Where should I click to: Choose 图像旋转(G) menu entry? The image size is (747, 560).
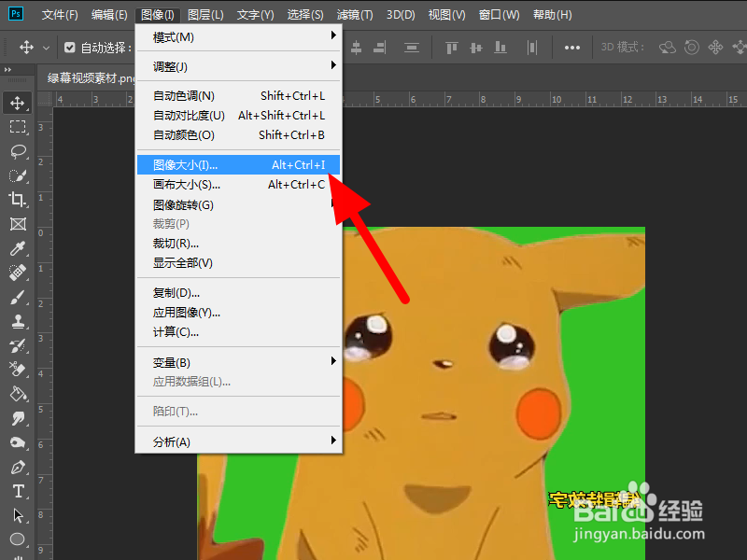click(x=238, y=204)
